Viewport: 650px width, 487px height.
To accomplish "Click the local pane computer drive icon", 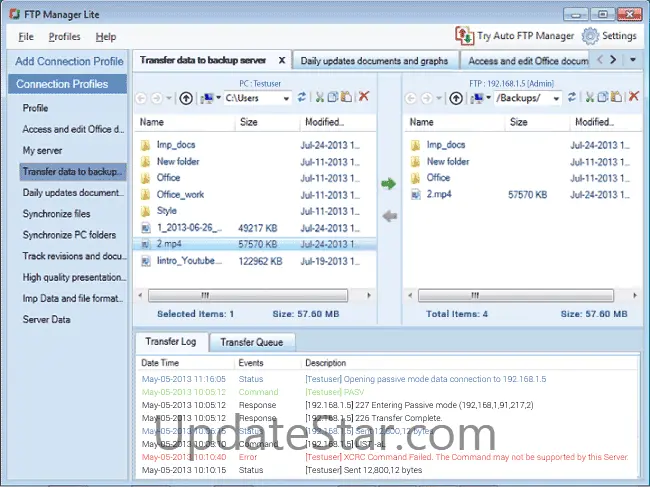I will click(x=207, y=98).
